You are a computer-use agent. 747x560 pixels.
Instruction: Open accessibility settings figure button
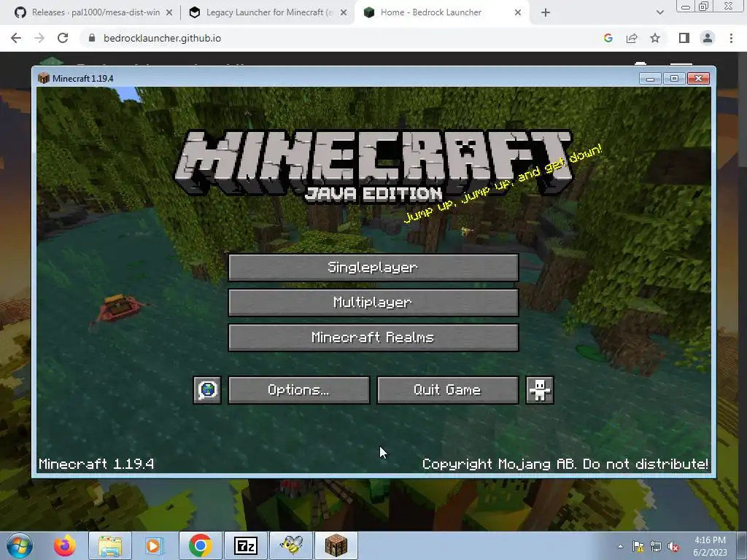pyautogui.click(x=539, y=390)
